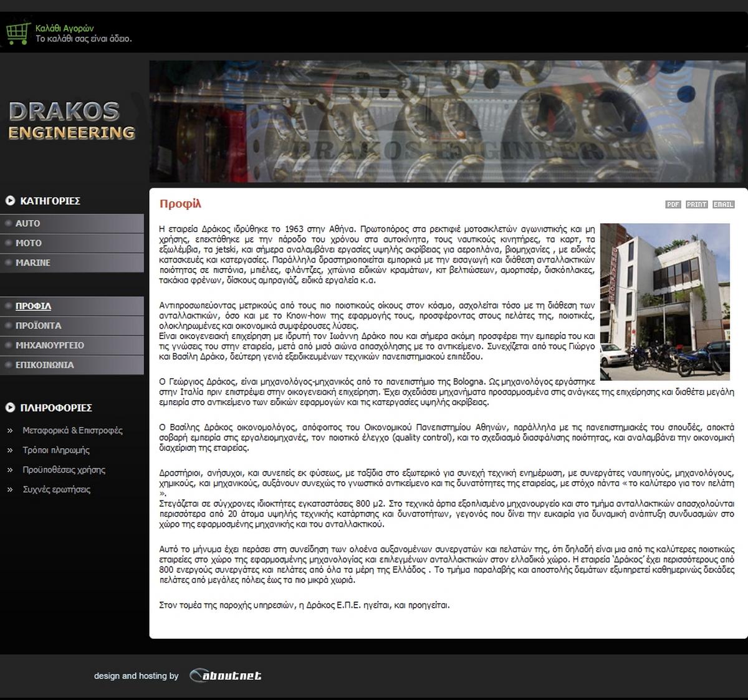Click the PDF export icon
748x700 pixels.
coord(673,204)
